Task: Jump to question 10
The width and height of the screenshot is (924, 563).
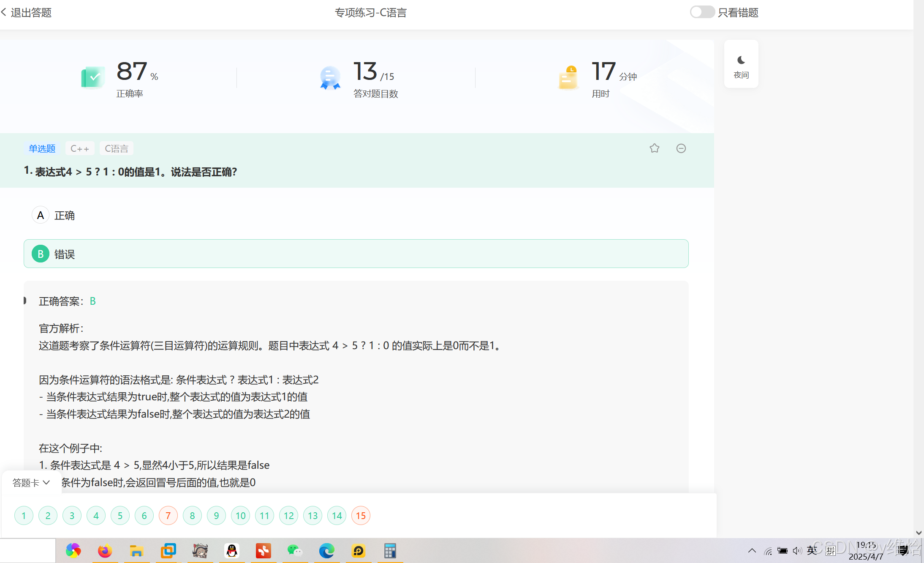Action: click(240, 516)
